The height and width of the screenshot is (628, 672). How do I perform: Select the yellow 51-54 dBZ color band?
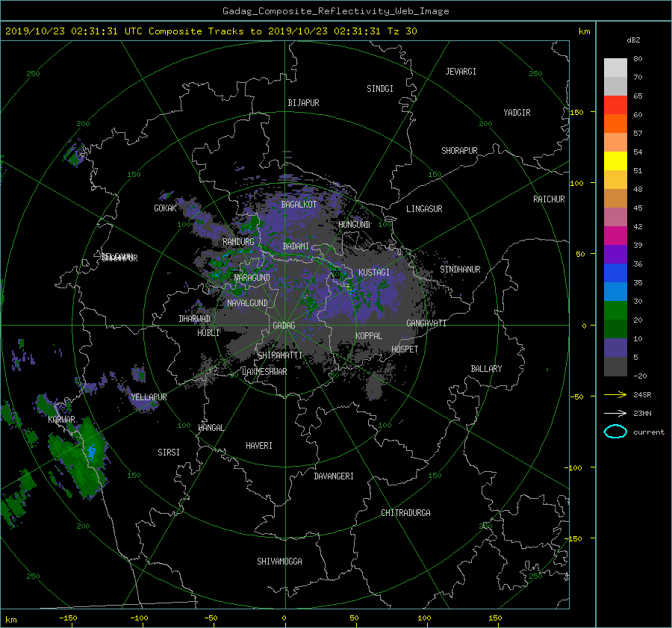615,161
